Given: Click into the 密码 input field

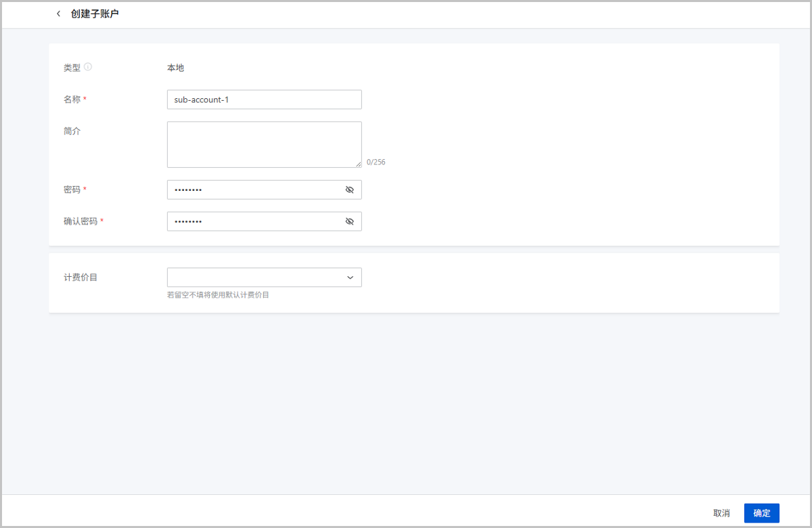Looking at the screenshot, I should pos(254,190).
